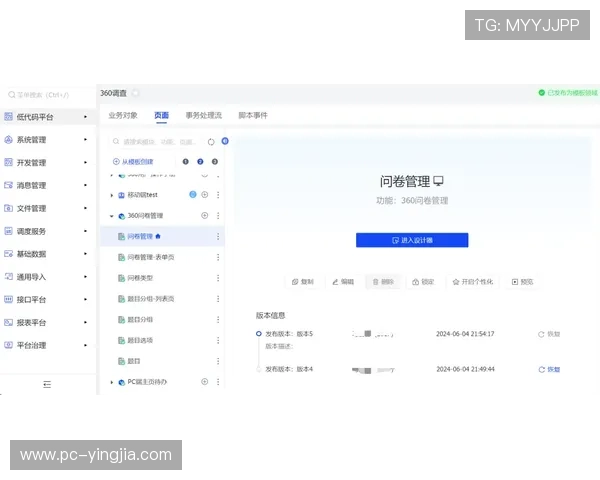
Task: Switch to the 业务对象 tab
Action: 123,115
